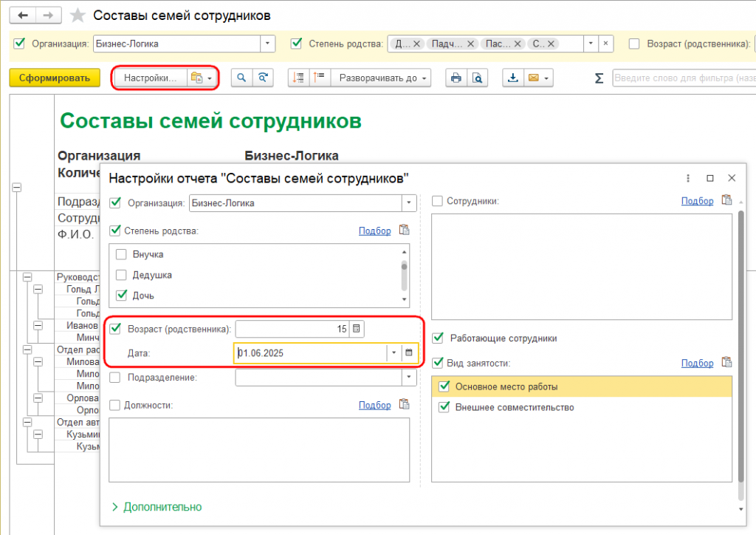The width and height of the screenshot is (756, 535).
Task: Add report to favorites with star icon
Action: (x=77, y=16)
